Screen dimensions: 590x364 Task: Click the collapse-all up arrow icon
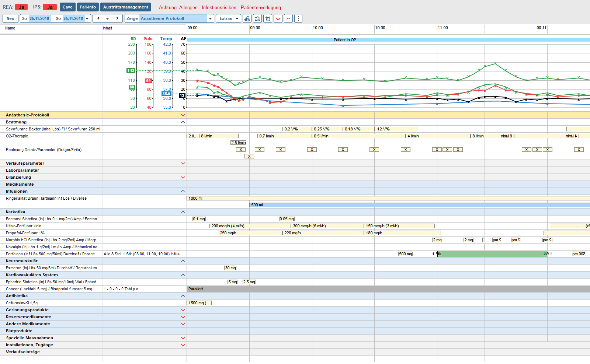pos(288,18)
